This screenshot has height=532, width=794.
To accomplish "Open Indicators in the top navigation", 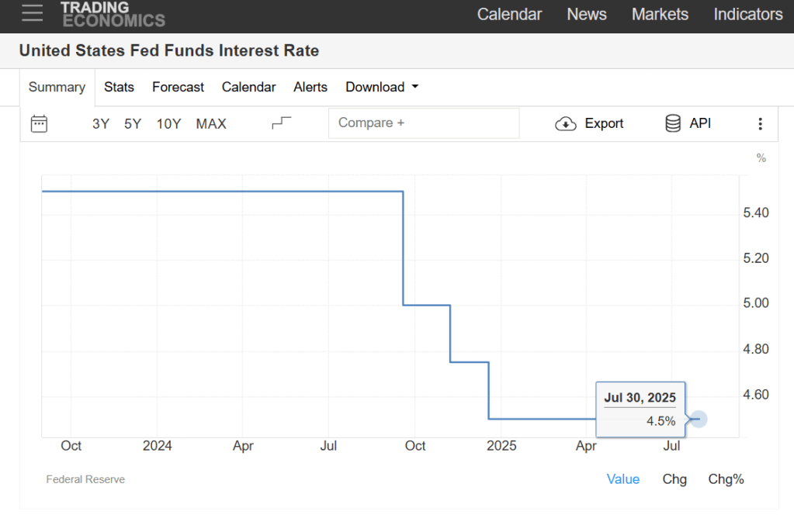I will coord(747,14).
